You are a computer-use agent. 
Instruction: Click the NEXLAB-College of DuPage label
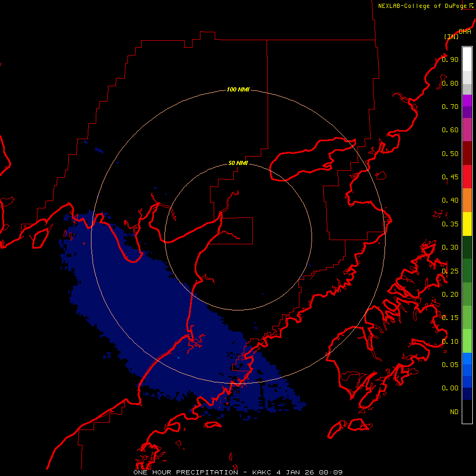(x=422, y=6)
